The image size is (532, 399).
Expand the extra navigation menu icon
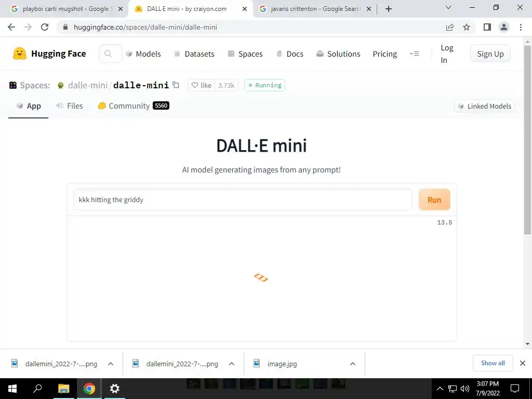point(414,54)
